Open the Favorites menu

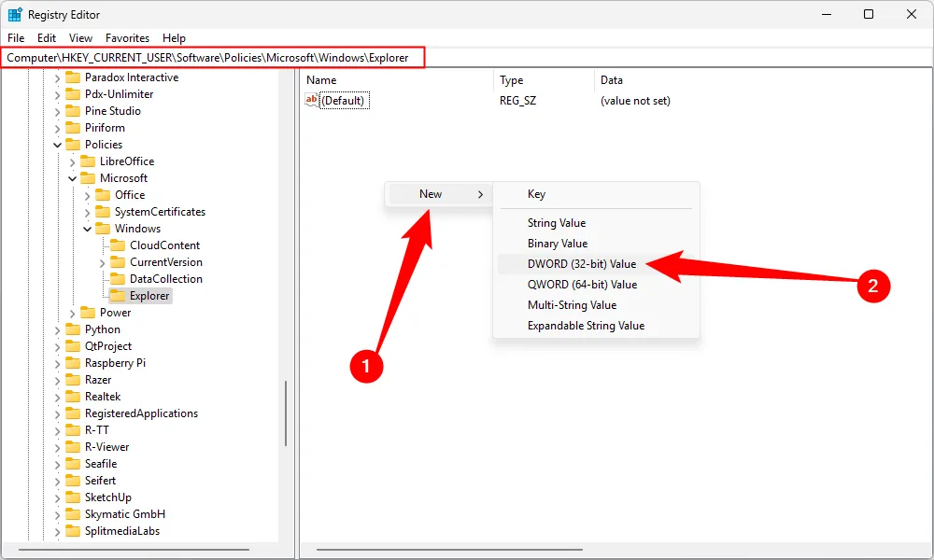127,38
